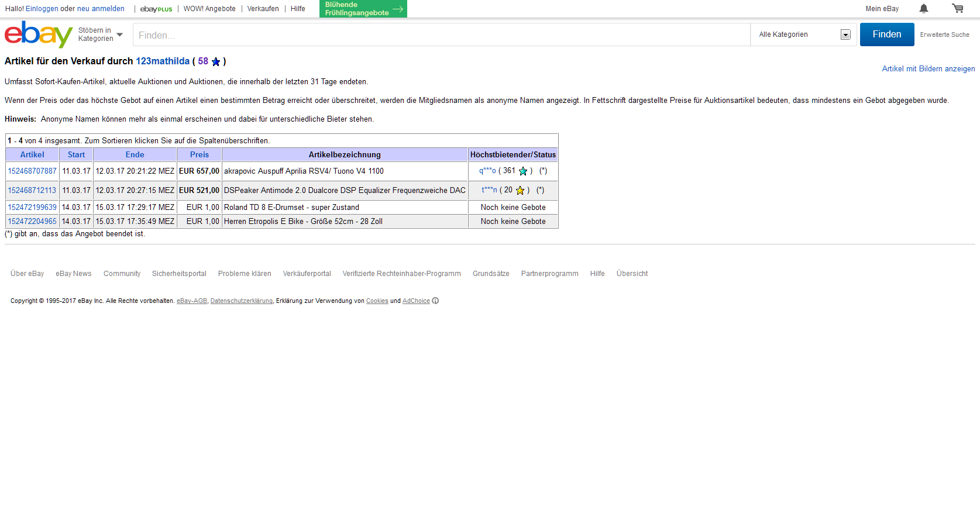The height and width of the screenshot is (531, 980).
Task: Click the EUR 521,00 price cell
Action: 199,191
